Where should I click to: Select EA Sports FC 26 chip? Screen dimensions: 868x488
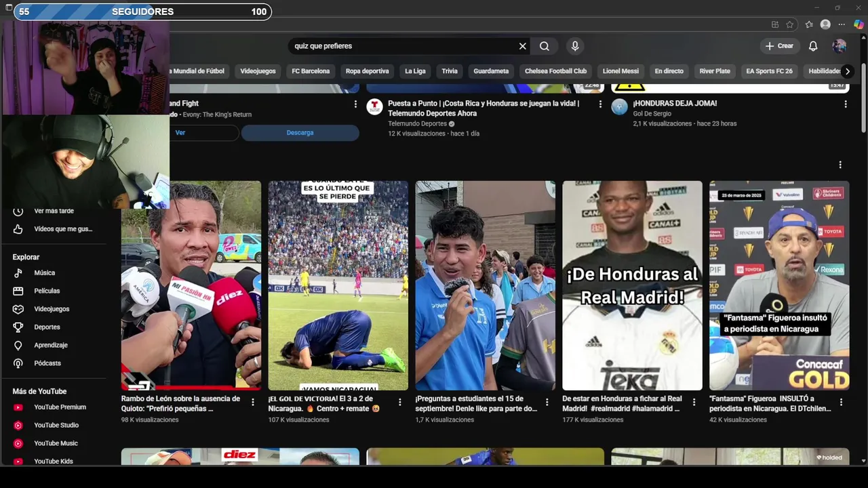pos(769,71)
